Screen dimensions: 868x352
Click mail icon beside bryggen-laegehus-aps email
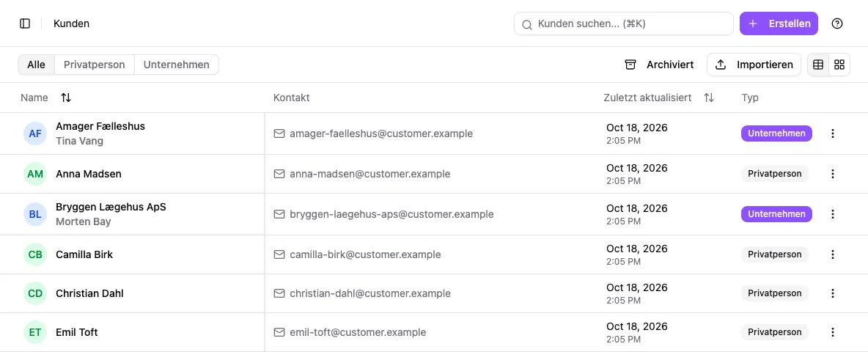[279, 214]
